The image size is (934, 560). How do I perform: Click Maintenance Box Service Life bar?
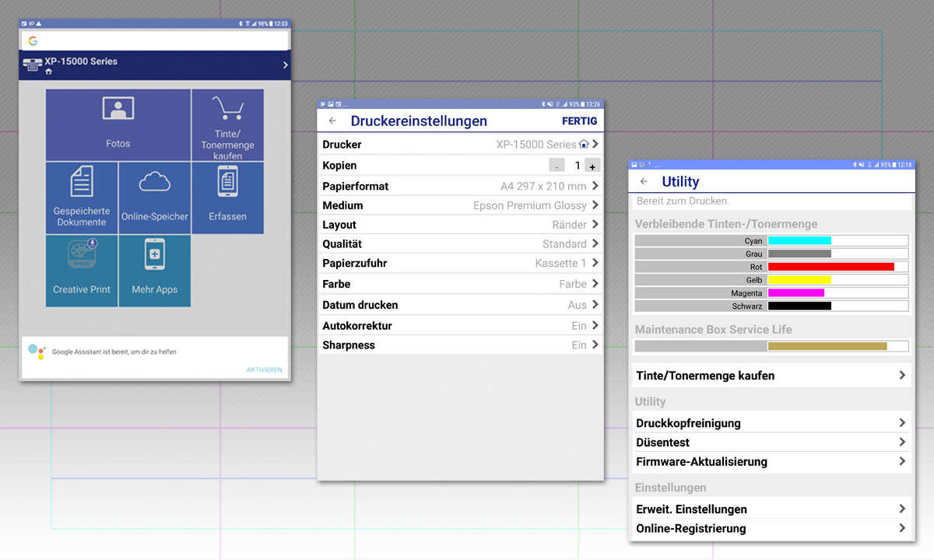(x=838, y=346)
